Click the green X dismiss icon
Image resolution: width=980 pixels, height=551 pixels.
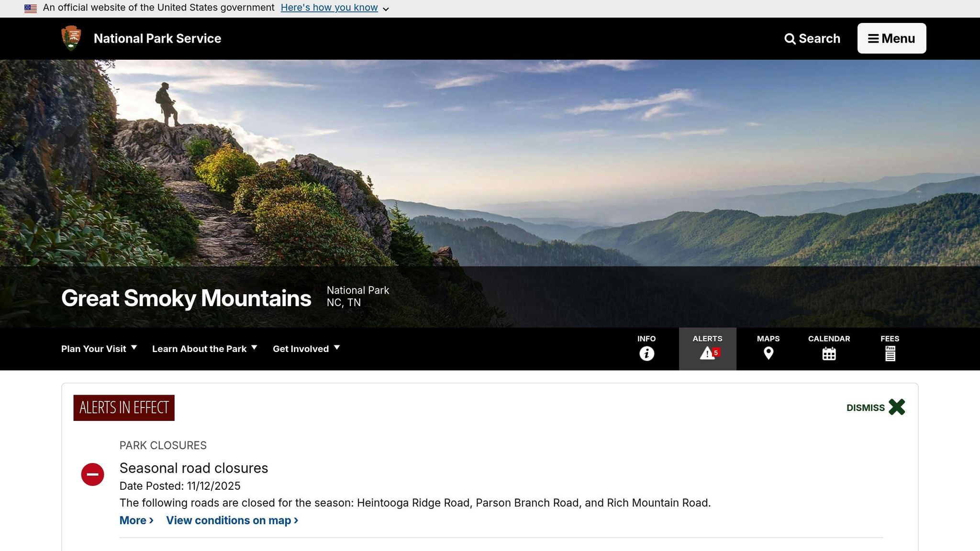(897, 407)
